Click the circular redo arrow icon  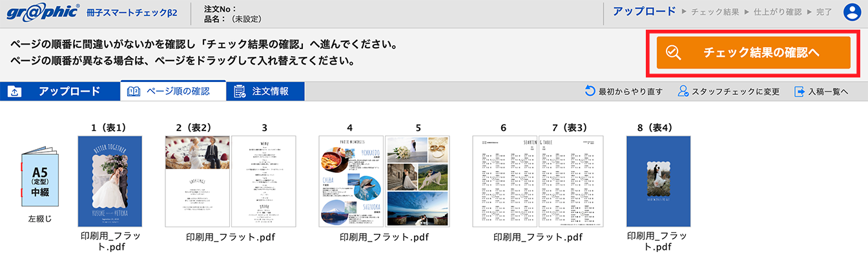[x=590, y=91]
